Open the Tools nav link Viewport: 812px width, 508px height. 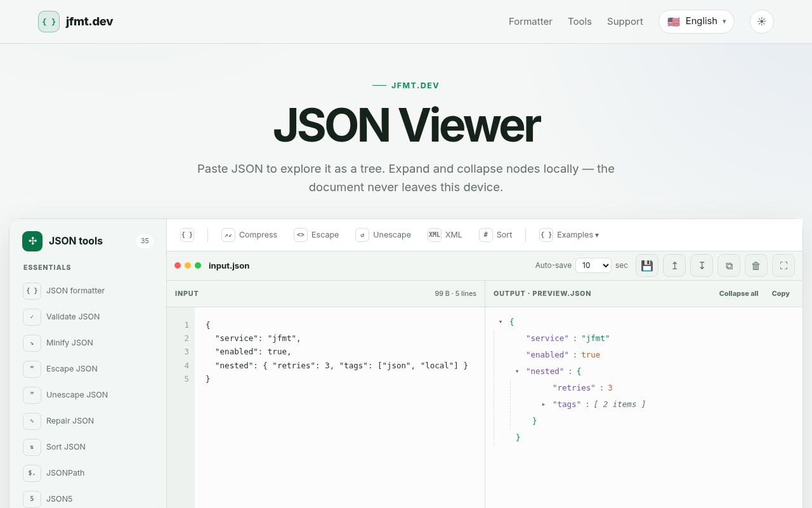[580, 22]
